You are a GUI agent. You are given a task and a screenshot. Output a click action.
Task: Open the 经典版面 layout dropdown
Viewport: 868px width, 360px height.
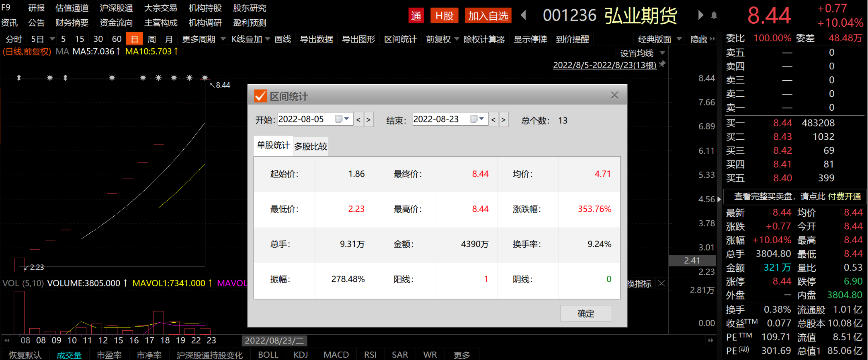[x=659, y=39]
